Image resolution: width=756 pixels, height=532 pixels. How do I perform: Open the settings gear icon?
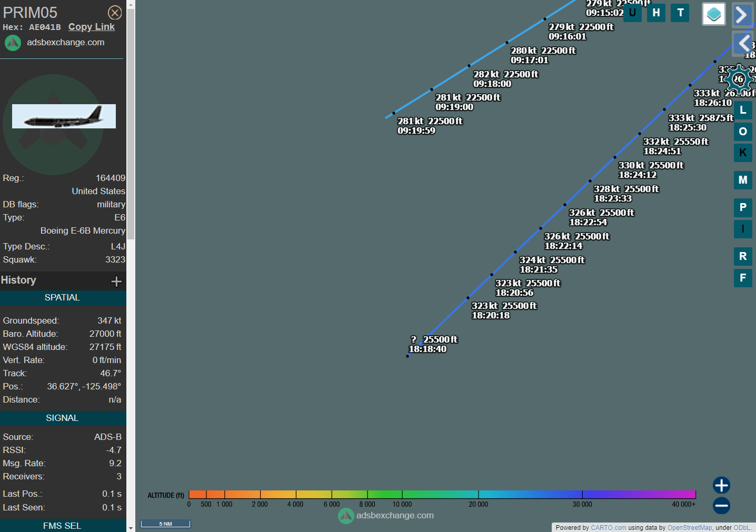click(x=739, y=79)
